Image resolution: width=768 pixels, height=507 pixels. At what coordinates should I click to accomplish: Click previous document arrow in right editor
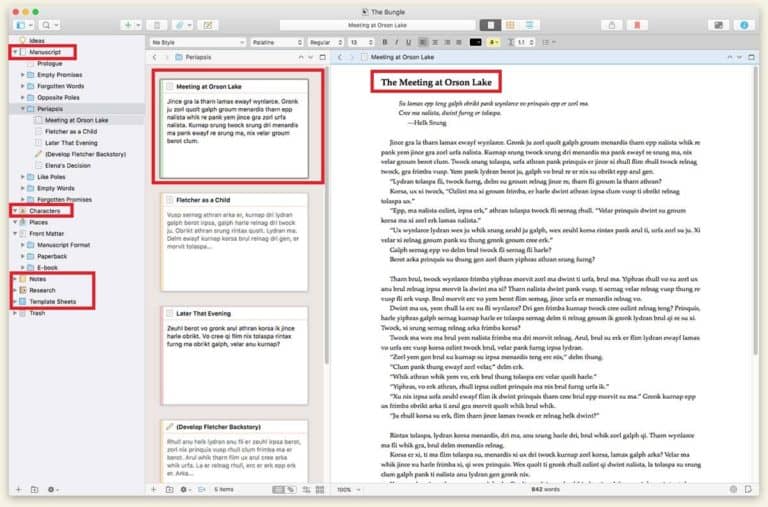coord(730,57)
